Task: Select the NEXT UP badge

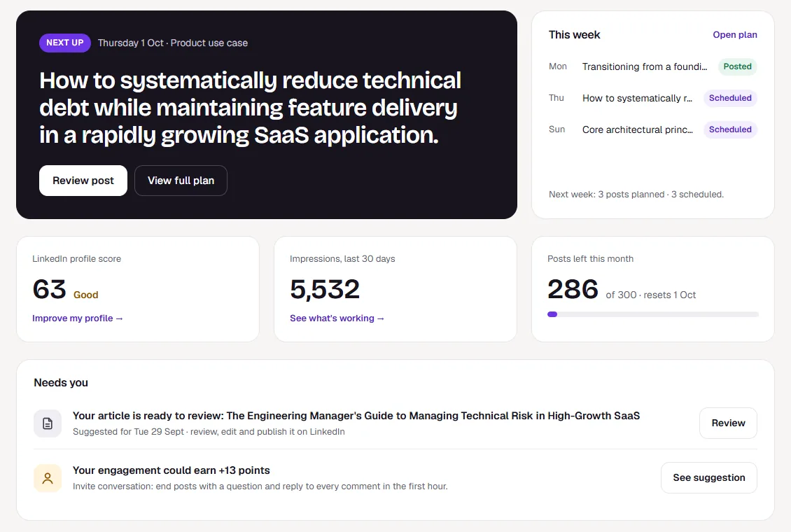Action: click(65, 43)
